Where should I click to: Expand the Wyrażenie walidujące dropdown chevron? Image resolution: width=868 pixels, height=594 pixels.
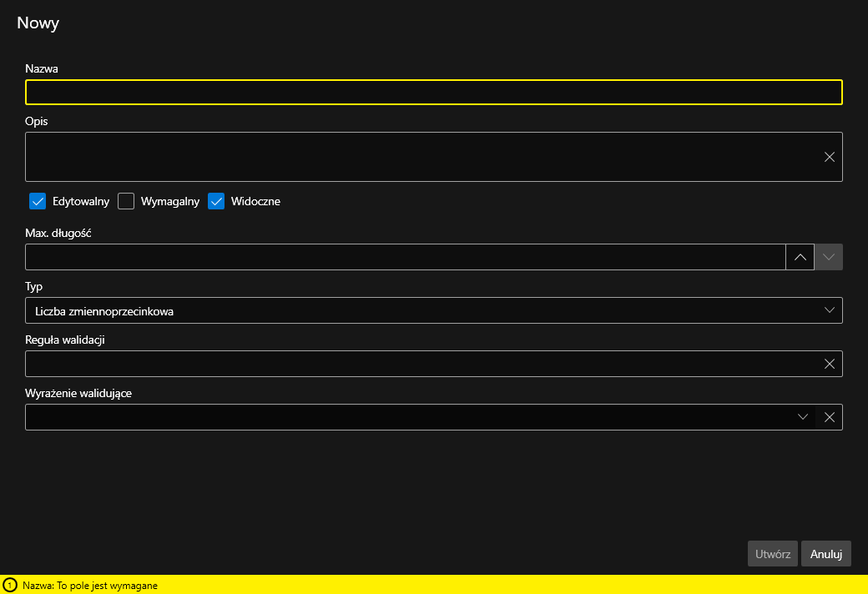pyautogui.click(x=802, y=417)
